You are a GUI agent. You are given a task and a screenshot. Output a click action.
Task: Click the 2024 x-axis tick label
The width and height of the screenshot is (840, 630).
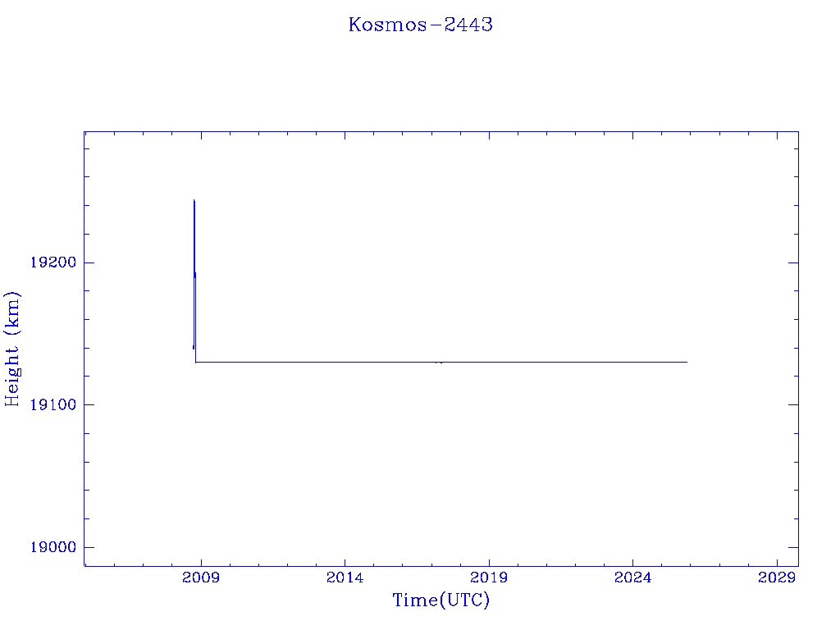point(633,578)
